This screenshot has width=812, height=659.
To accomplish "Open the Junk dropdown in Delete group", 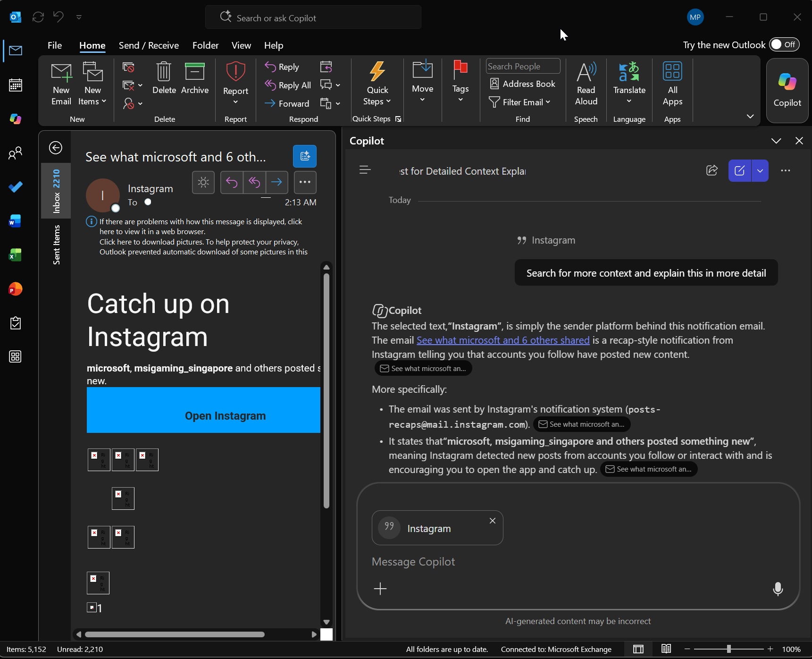I will [140, 103].
